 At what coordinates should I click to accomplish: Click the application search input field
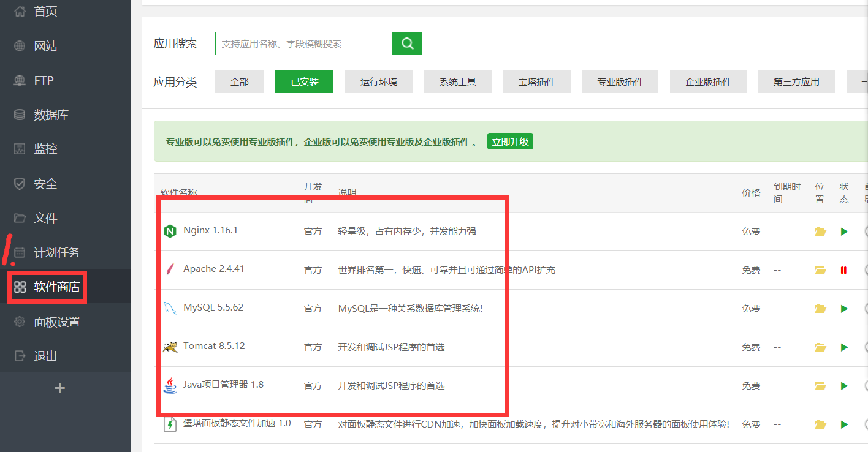click(303, 43)
